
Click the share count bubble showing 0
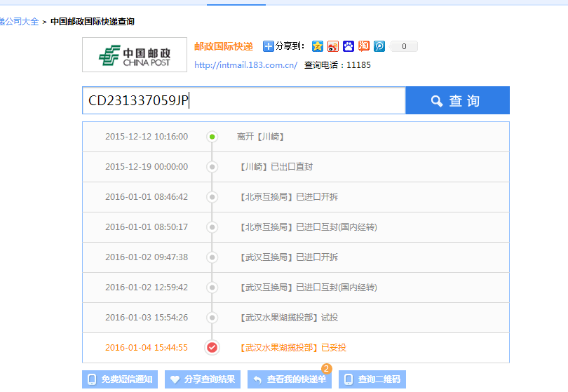pos(404,46)
